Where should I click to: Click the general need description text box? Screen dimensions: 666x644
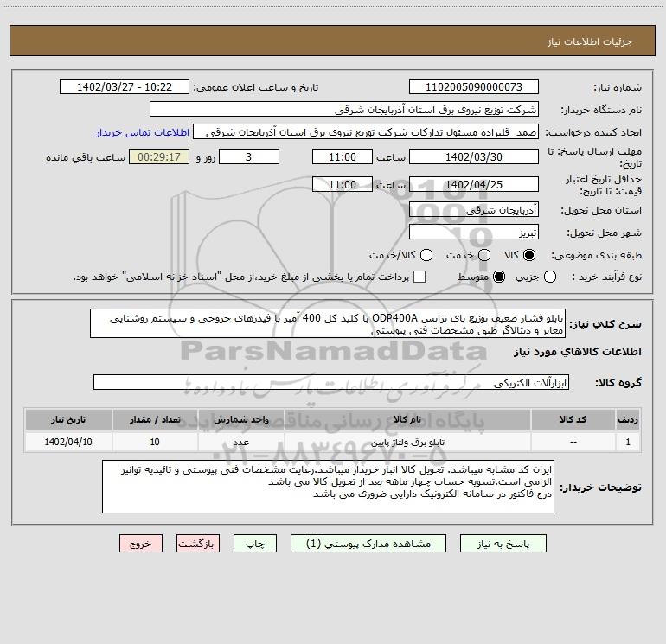click(328, 323)
